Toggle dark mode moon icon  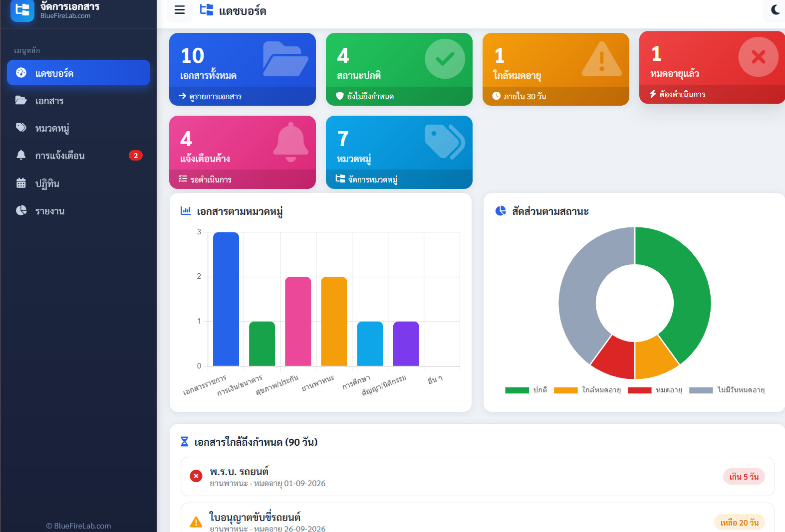(x=776, y=9)
